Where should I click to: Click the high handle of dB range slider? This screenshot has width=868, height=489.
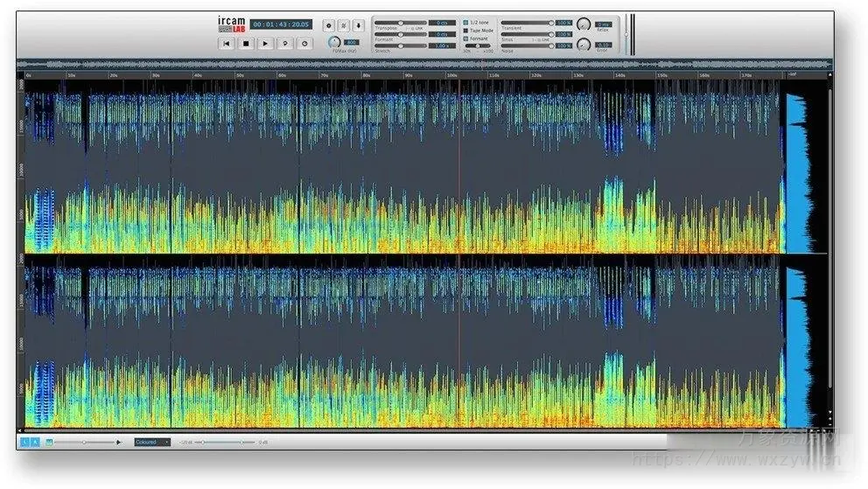tap(241, 442)
